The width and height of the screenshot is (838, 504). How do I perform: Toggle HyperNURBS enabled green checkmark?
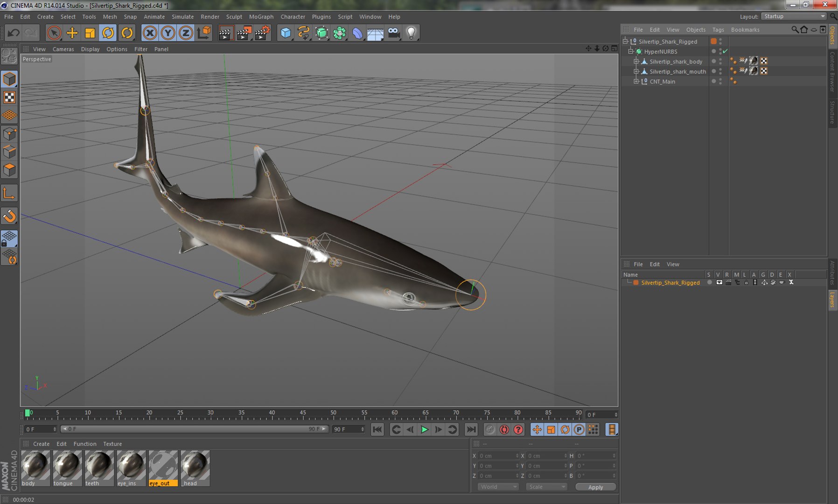tap(725, 52)
